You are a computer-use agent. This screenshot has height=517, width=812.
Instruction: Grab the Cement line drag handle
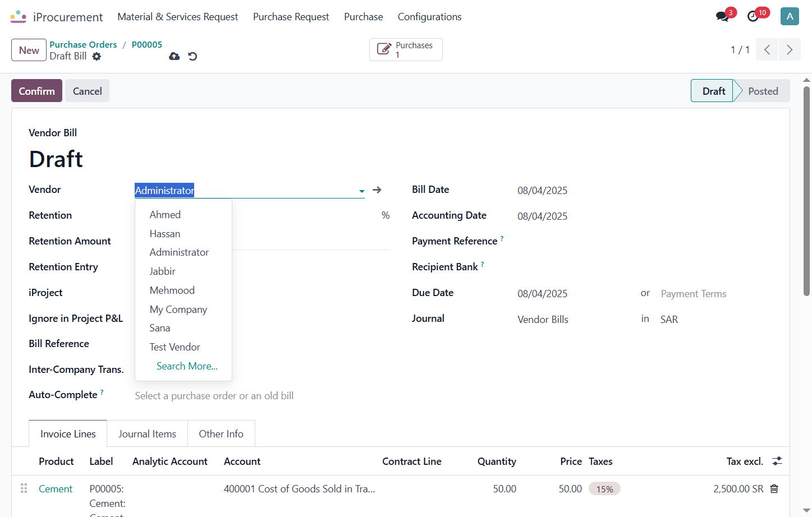click(24, 488)
